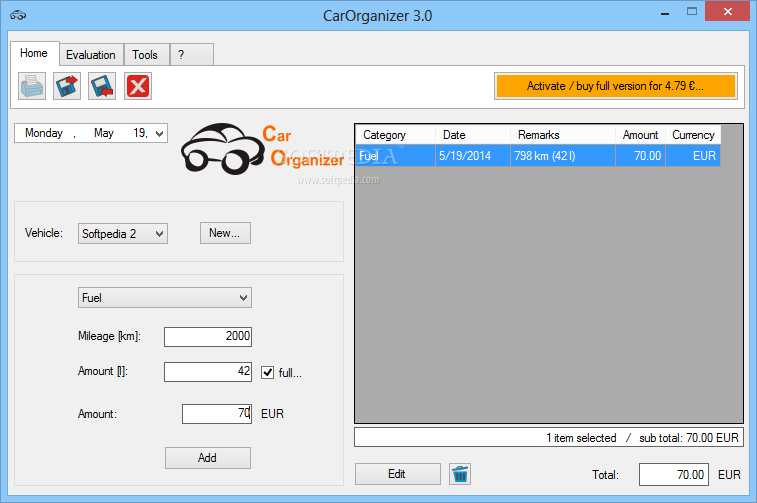Viewport: 757px width, 503px height.
Task: Open the ? help tab
Action: [x=192, y=55]
